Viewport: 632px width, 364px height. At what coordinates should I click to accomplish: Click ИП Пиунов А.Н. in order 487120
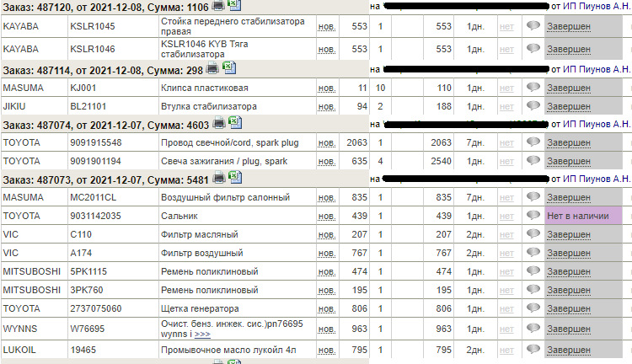597,7
